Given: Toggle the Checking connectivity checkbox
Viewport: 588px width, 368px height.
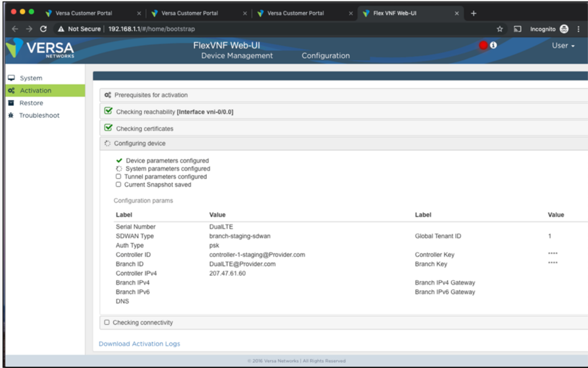Looking at the screenshot, I should [107, 322].
